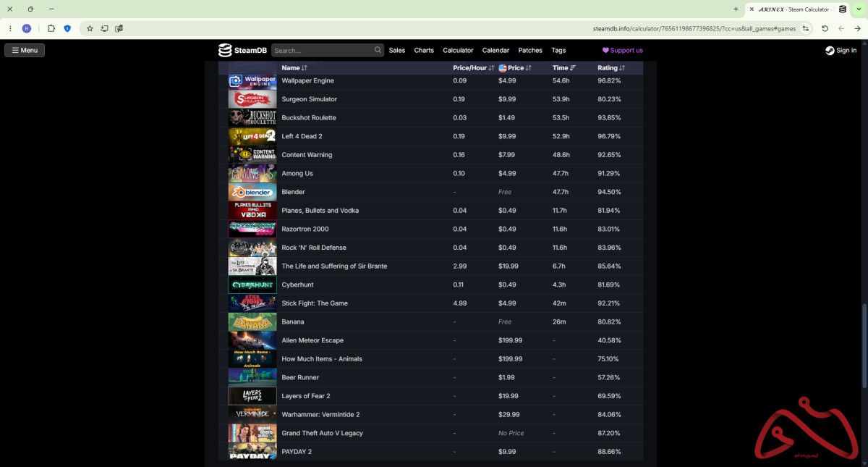
Task: Open the Tags page
Action: tap(558, 51)
